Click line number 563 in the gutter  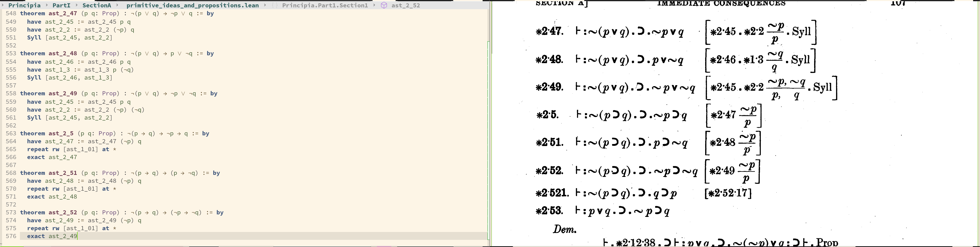(11, 133)
